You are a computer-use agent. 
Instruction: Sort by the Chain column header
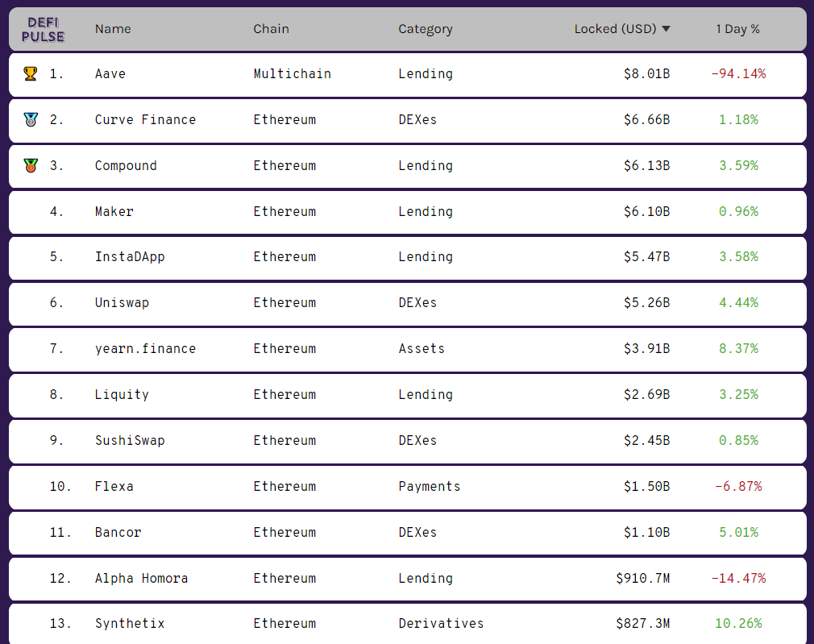(x=271, y=29)
